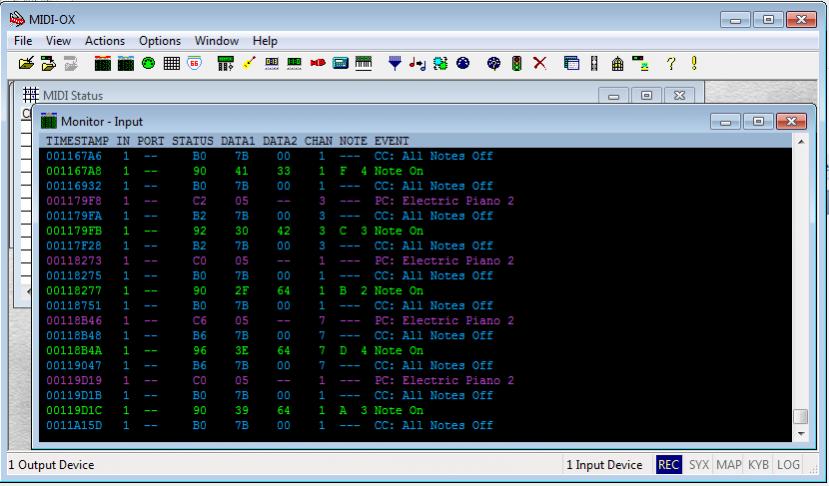Click the TIMESTAMP column header
The height and width of the screenshot is (486, 829).
[x=77, y=141]
